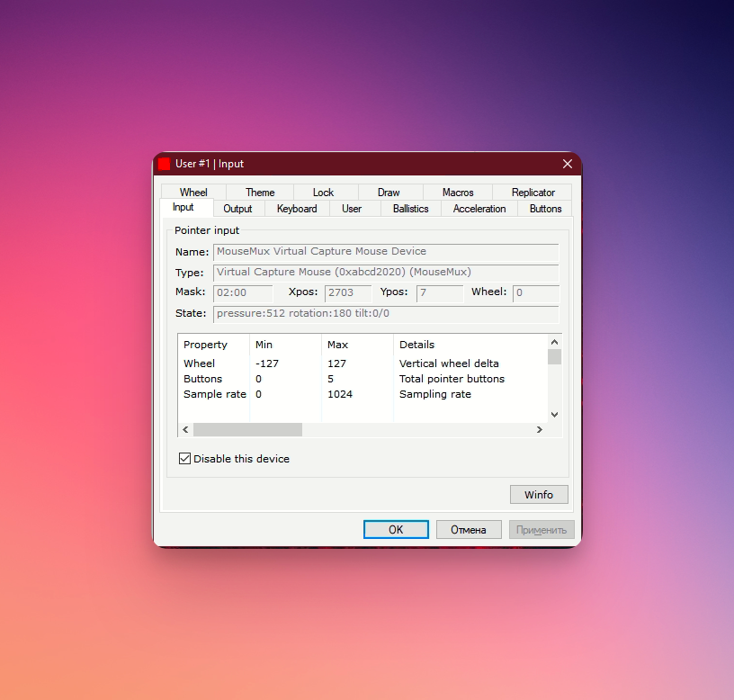Click the list's scroll up arrow
The height and width of the screenshot is (700, 734).
[x=554, y=342]
